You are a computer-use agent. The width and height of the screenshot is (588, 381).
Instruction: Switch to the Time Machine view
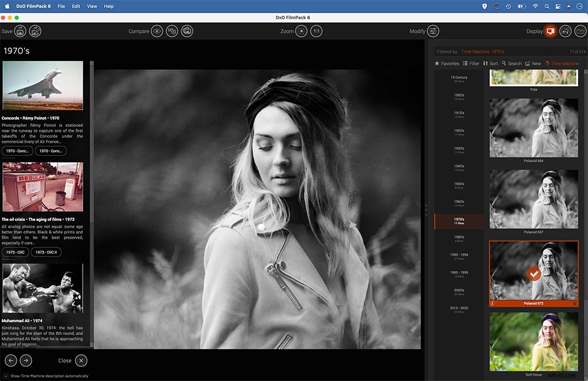[x=563, y=63]
